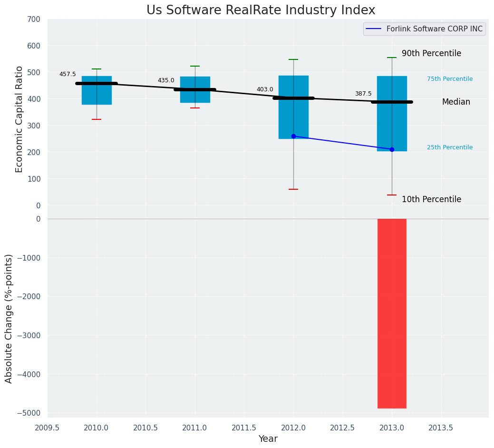
Task: Click the chart title Us Software RealRate Industry Index
Action: (x=261, y=10)
